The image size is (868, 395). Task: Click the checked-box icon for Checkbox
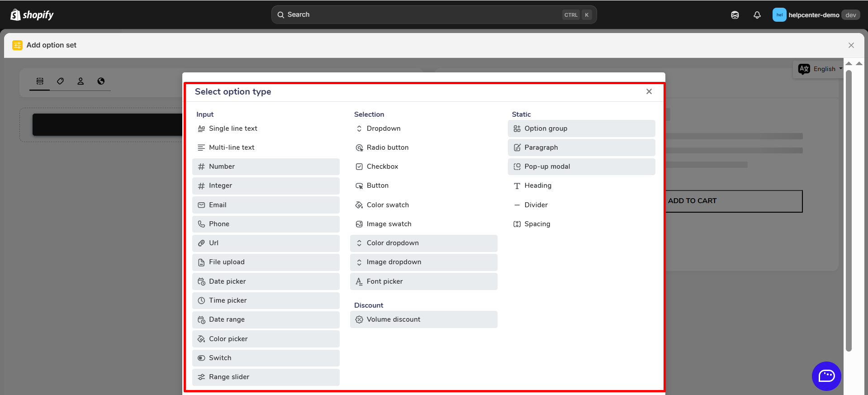(359, 167)
